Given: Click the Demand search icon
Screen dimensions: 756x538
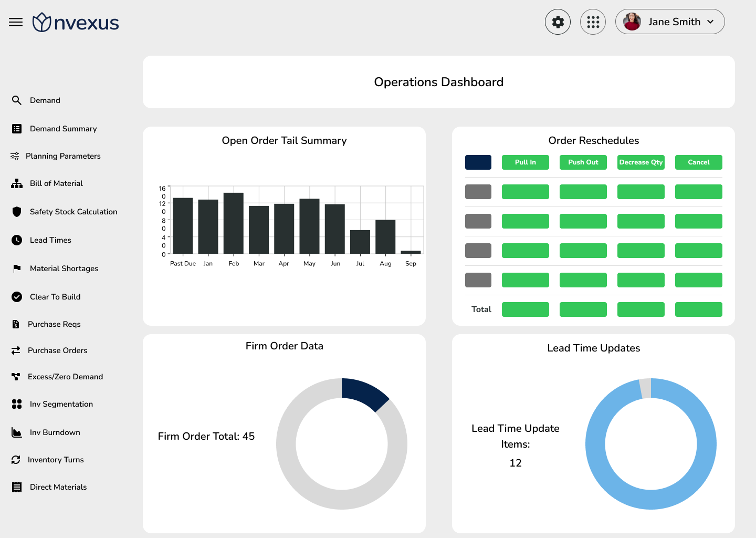Looking at the screenshot, I should click(17, 100).
